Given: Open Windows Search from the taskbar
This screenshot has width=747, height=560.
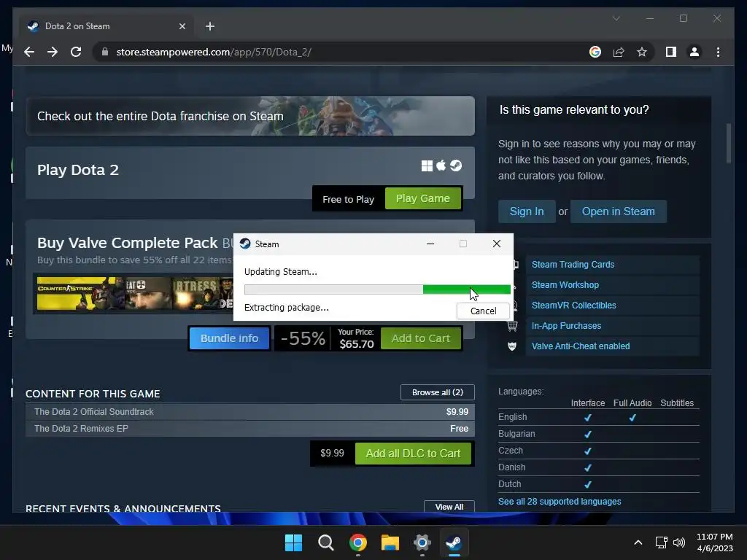Looking at the screenshot, I should tap(326, 542).
